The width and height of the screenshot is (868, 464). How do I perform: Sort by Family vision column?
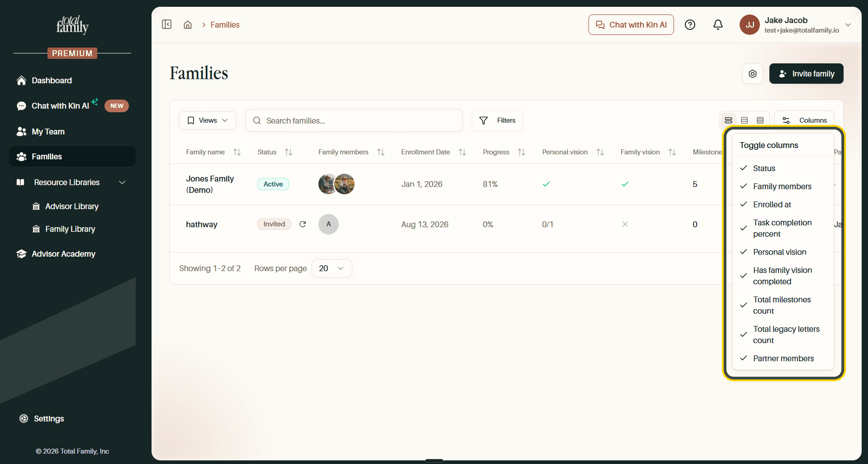coord(672,152)
